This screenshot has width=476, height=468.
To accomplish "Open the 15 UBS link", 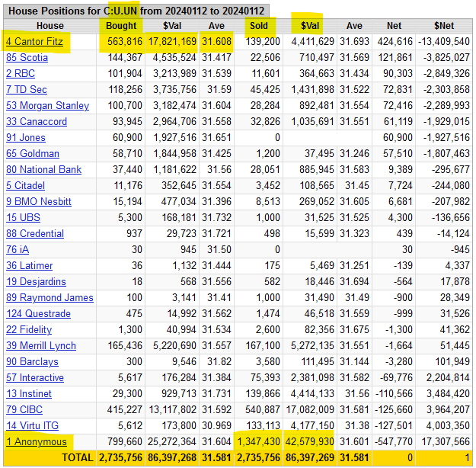I will pyautogui.click(x=23, y=217).
